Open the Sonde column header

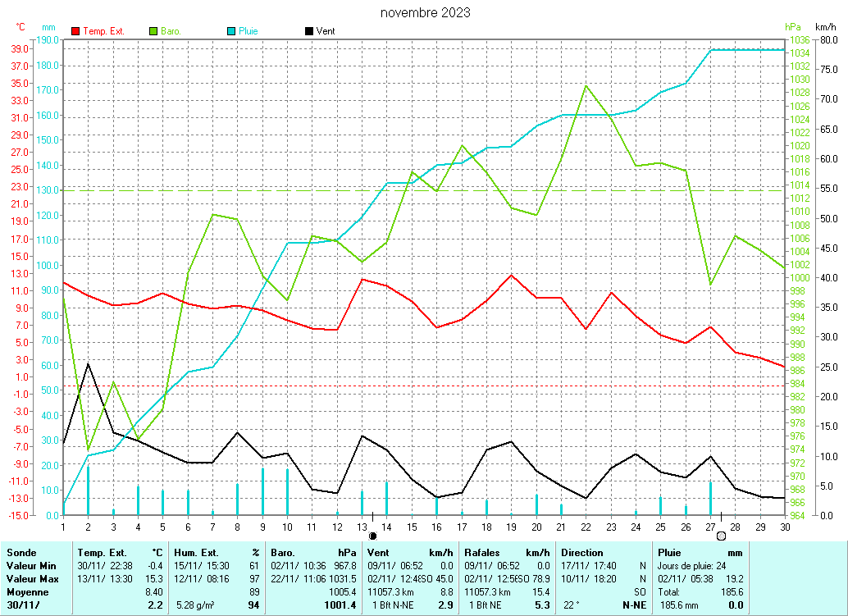pos(21,553)
